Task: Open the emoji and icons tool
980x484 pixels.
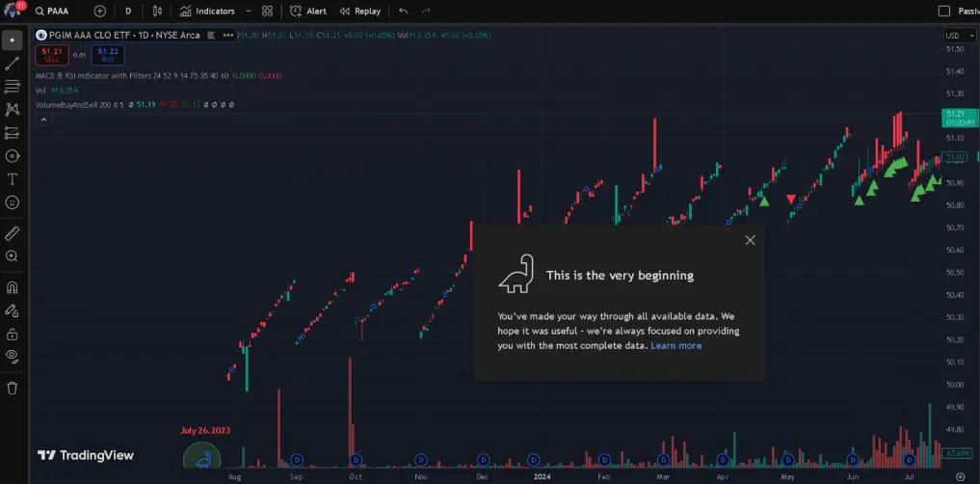Action: tap(12, 202)
